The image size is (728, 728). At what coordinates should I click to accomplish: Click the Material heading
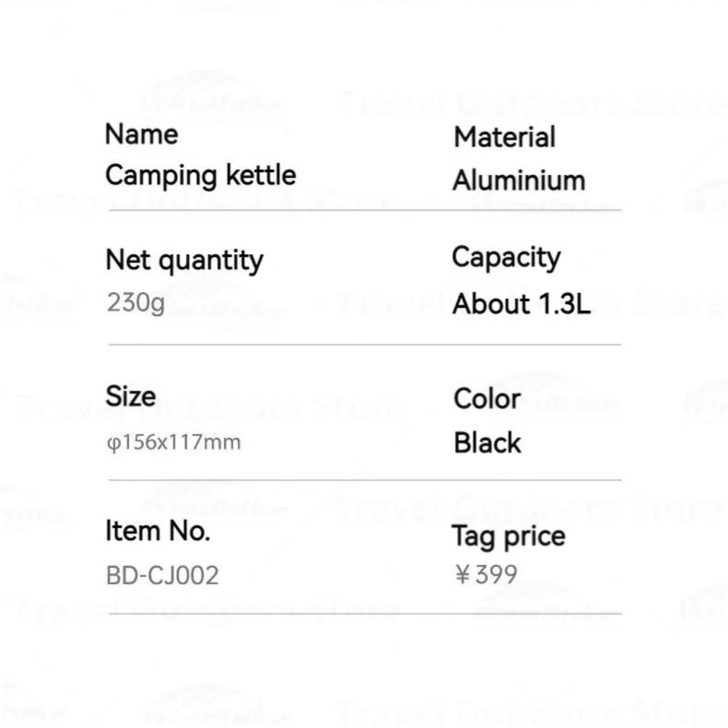coord(504,138)
